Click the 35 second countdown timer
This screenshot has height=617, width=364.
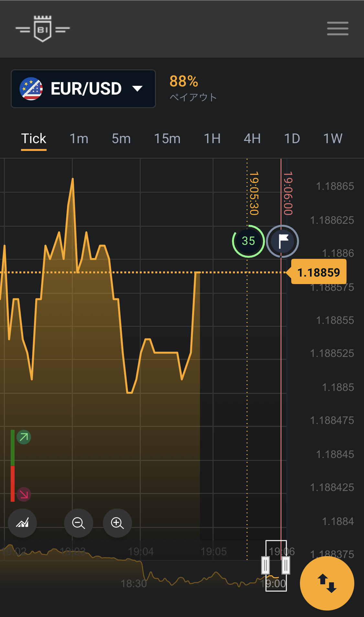coord(248,241)
